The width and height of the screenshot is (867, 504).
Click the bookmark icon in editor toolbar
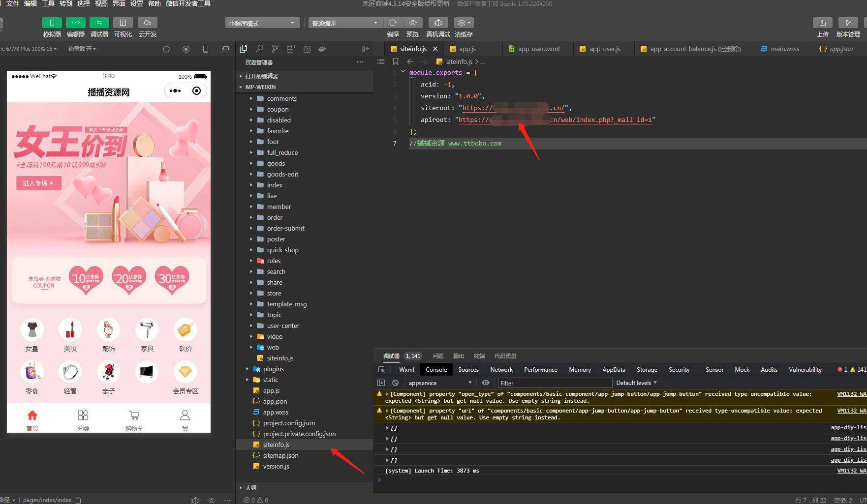pyautogui.click(x=395, y=61)
